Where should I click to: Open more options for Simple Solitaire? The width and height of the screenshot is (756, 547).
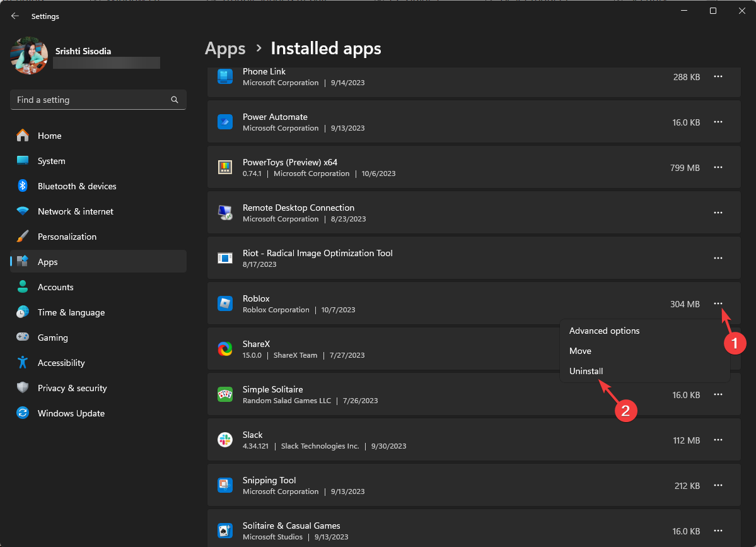click(718, 394)
